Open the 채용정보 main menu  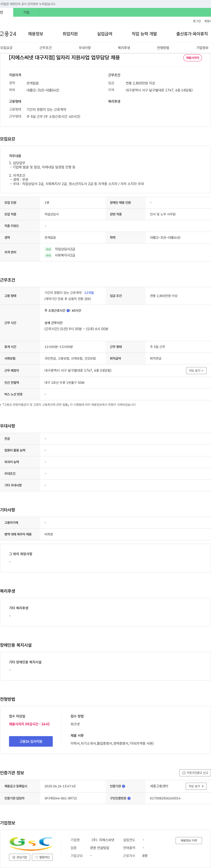pyautogui.click(x=35, y=34)
